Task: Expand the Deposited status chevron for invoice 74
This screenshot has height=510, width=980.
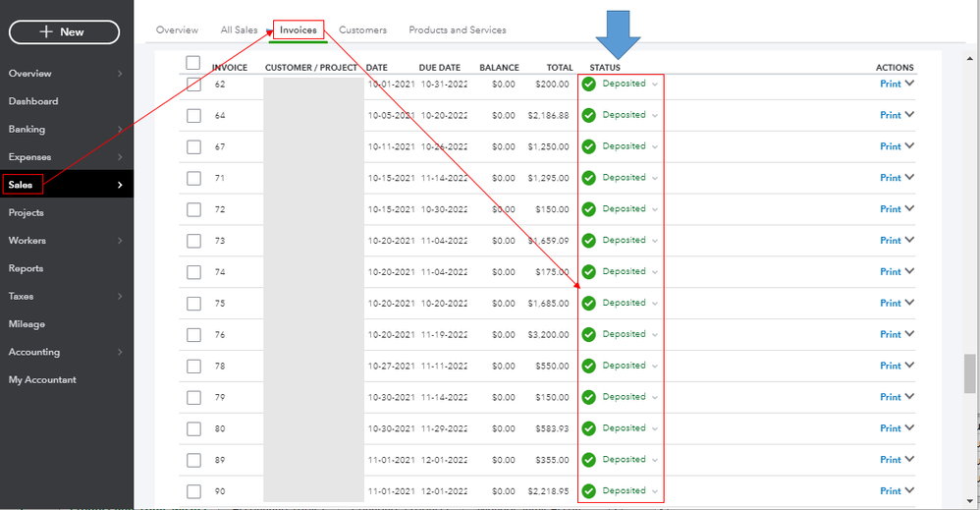Action: tap(654, 272)
